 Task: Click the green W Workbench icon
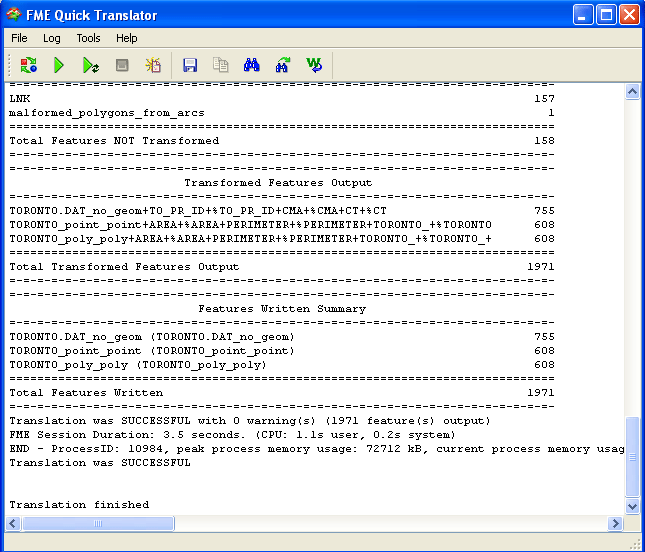coord(314,65)
